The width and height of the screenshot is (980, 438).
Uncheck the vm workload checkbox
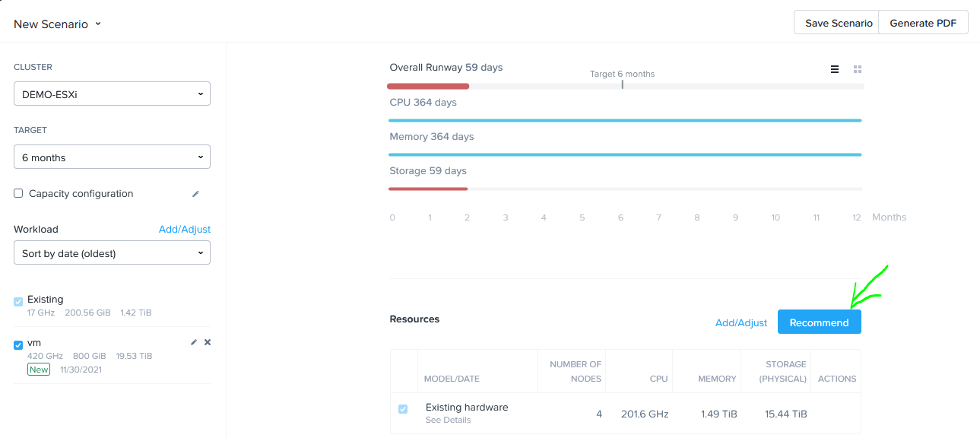pos(18,345)
